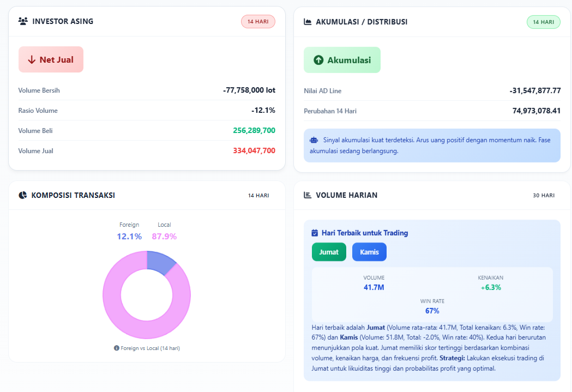This screenshot has height=392, width=572.
Task: Click the Komposisi Transaksi pie chart icon
Action: [x=23, y=195]
